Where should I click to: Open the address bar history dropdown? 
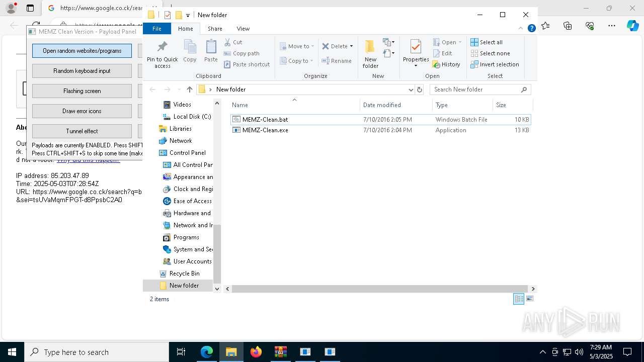pyautogui.click(x=411, y=89)
